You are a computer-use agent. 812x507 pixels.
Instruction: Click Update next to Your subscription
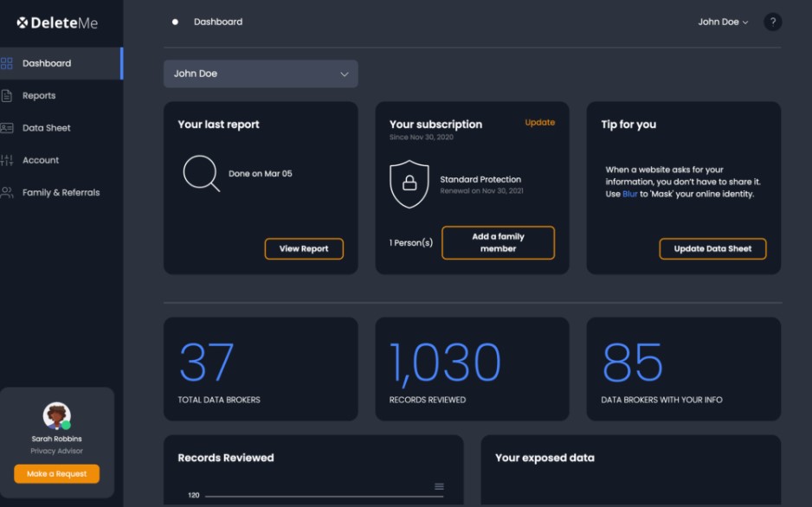[539, 122]
